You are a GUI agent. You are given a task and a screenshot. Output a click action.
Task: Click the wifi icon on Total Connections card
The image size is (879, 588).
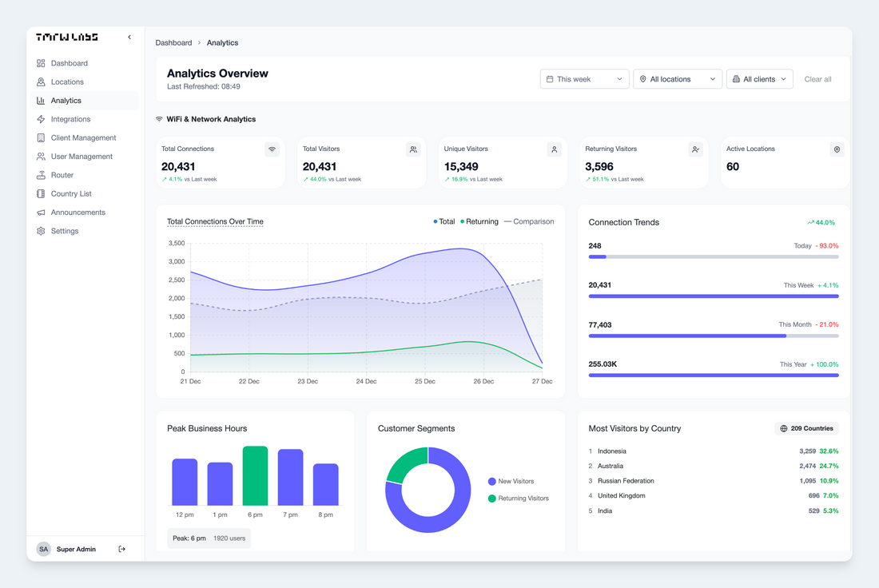click(272, 149)
